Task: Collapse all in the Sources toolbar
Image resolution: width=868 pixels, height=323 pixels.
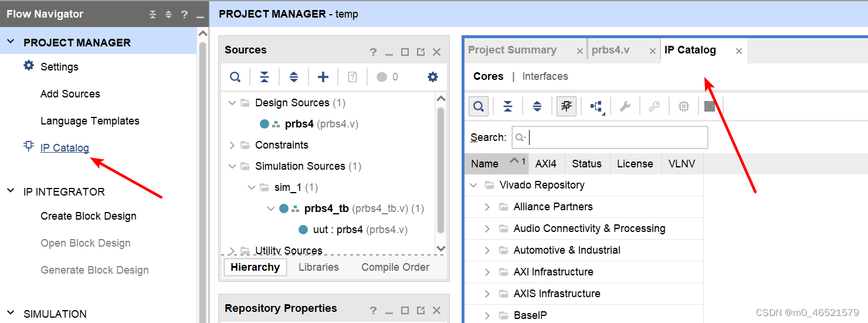Action: pyautogui.click(x=265, y=77)
